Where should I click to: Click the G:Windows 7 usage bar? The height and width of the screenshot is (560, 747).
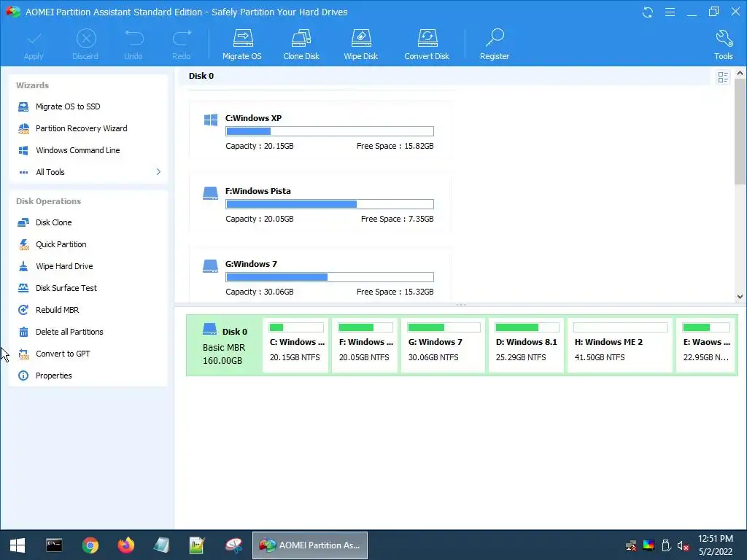pyautogui.click(x=330, y=277)
